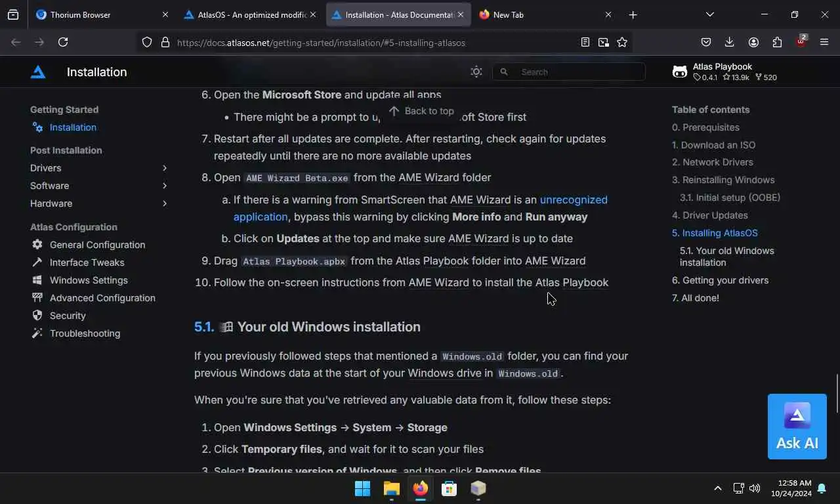Switch to the New Tab tab

546,14
